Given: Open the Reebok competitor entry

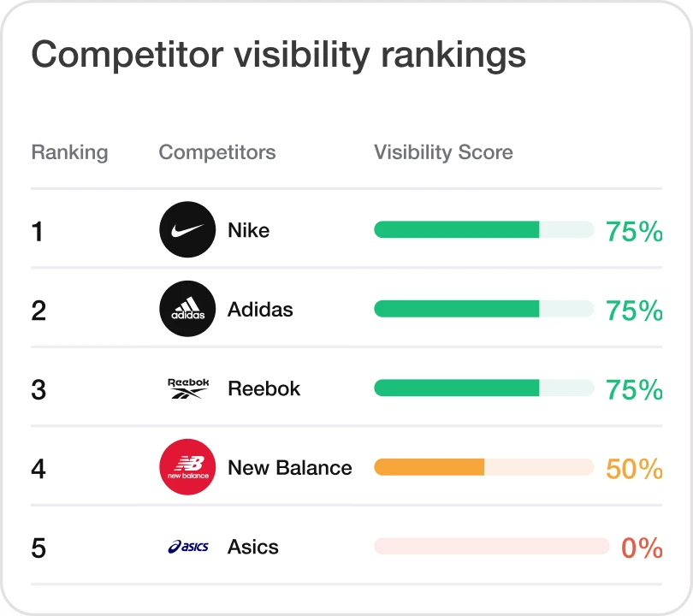Looking at the screenshot, I should [264, 388].
